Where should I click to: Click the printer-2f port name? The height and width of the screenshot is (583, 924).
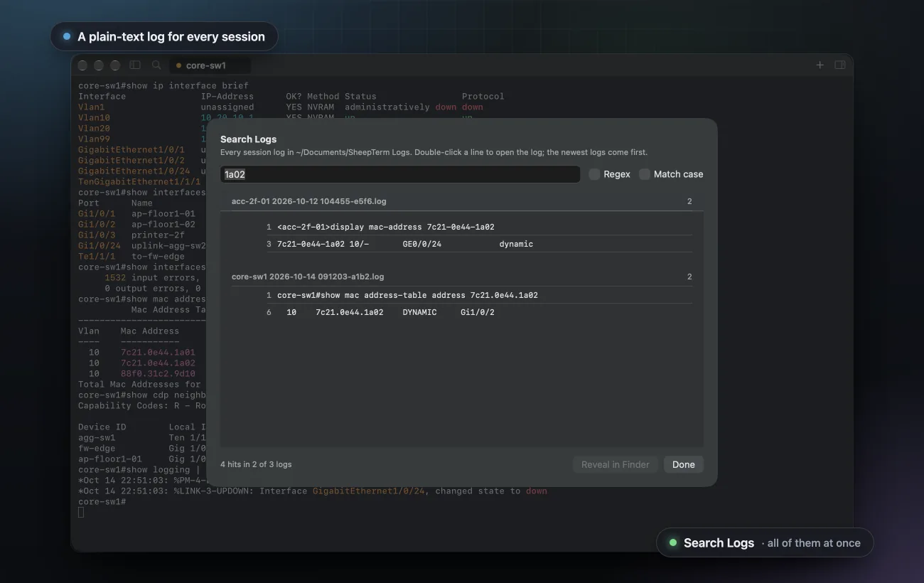[158, 235]
